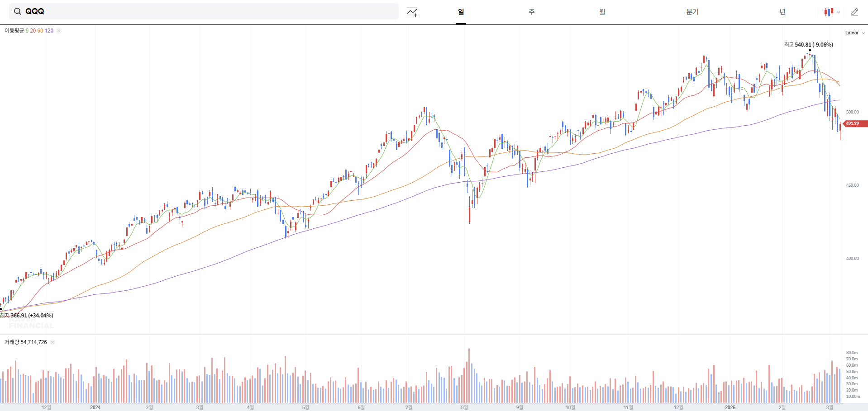Click the 이동평균 indicator label
Image resolution: width=868 pixels, height=411 pixels.
coord(14,31)
